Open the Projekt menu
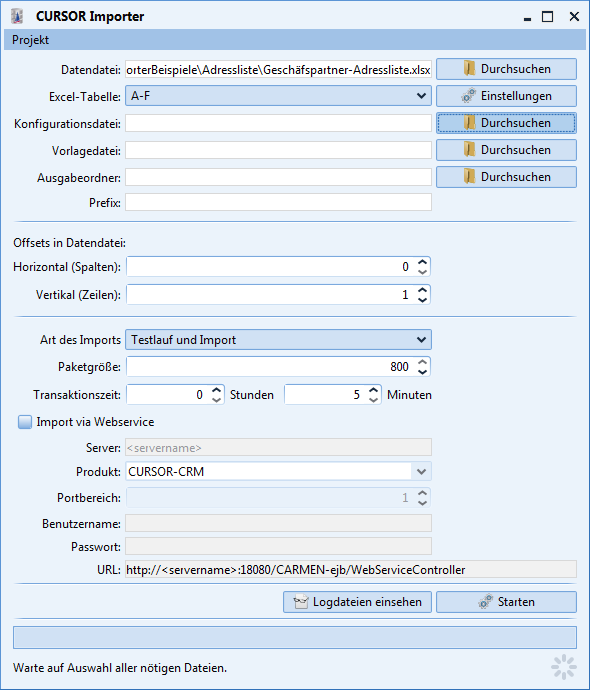590x690 pixels. 30,40
